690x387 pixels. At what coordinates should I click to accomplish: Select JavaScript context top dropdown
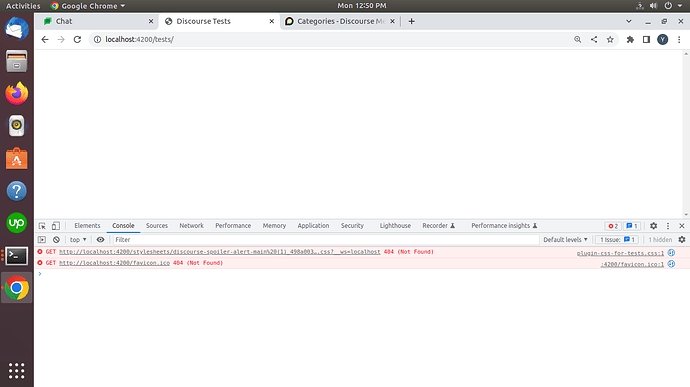[x=78, y=240]
